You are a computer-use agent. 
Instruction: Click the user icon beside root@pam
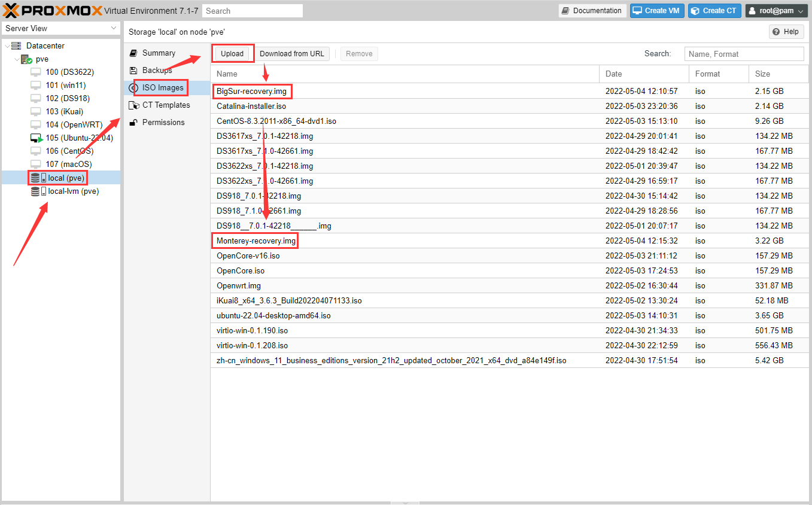tap(752, 11)
